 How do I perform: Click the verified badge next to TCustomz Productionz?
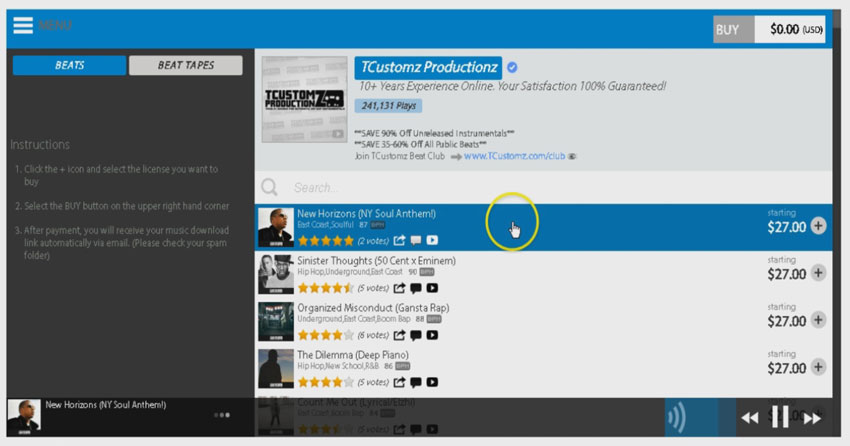coord(512,67)
